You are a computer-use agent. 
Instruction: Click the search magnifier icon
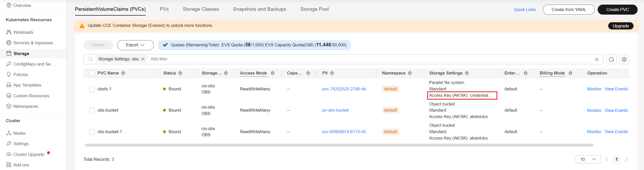click(91, 59)
